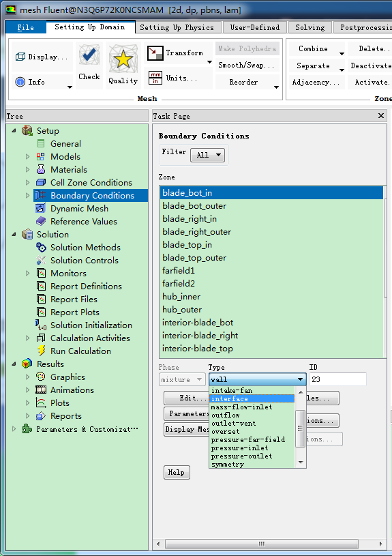The image size is (392, 556).
Task: Open Dynamic Mesh in the tree
Action: point(79,209)
